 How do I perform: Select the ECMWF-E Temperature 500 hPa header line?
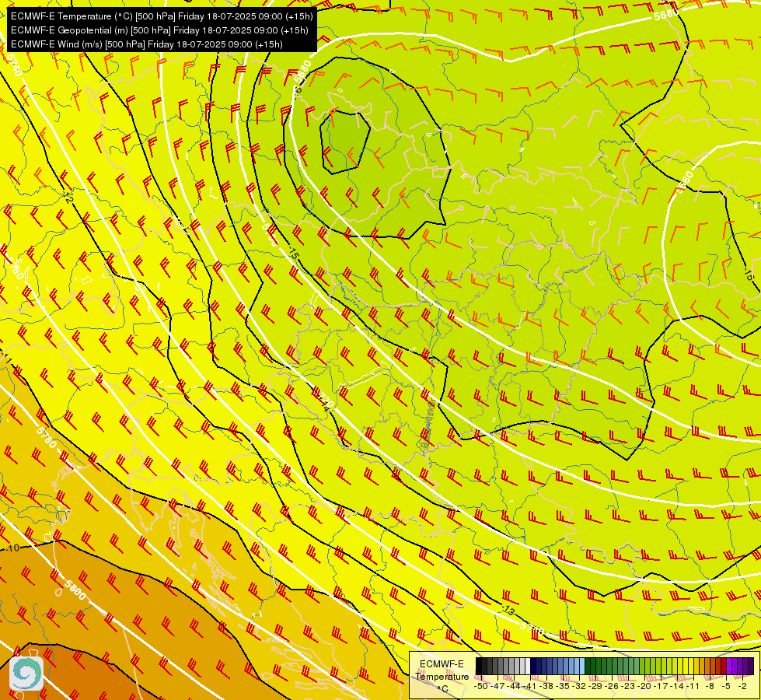coord(162,16)
